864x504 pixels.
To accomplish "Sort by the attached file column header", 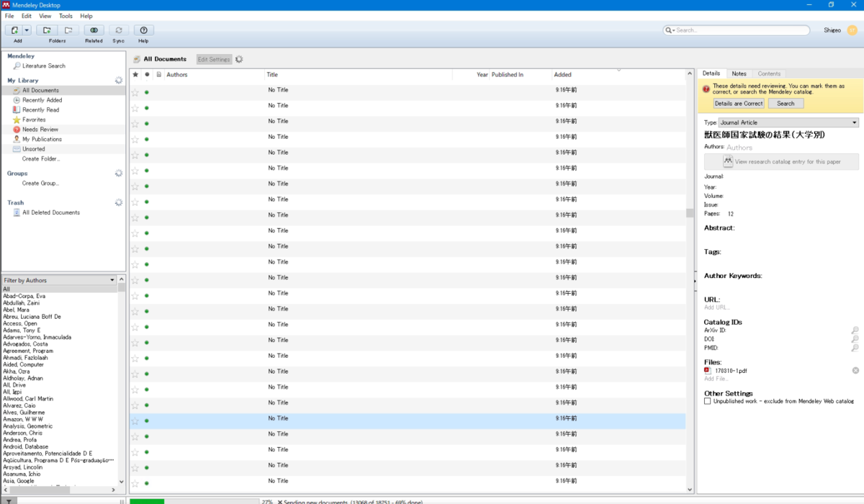I will (x=159, y=74).
